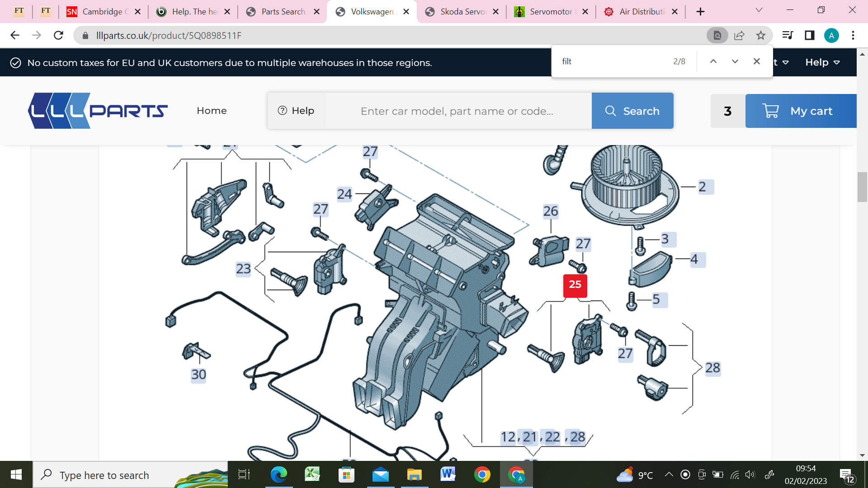Viewport: 868px width, 488px height.
Task: Close the find-in-page bar
Action: 756,61
